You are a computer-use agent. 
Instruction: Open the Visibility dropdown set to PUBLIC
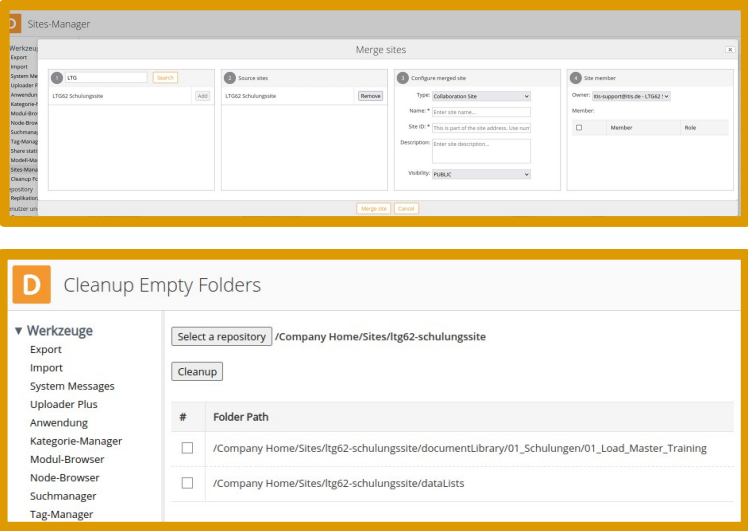pyautogui.click(x=481, y=174)
